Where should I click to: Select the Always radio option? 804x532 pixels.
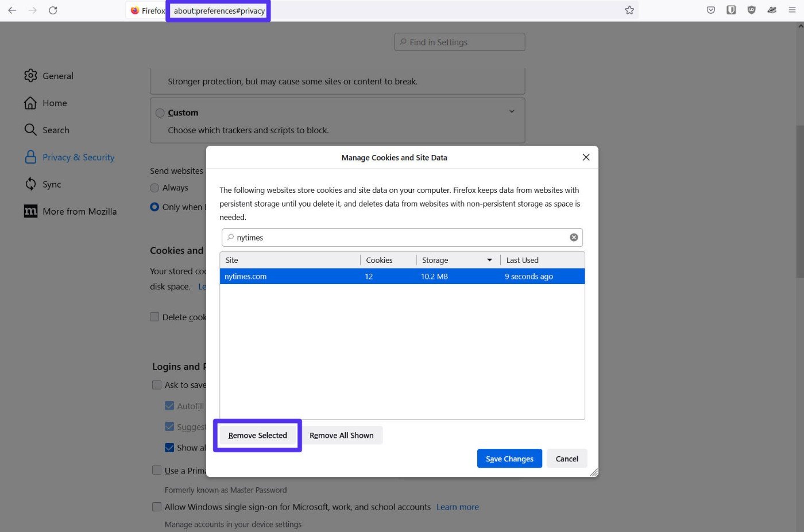coord(154,188)
